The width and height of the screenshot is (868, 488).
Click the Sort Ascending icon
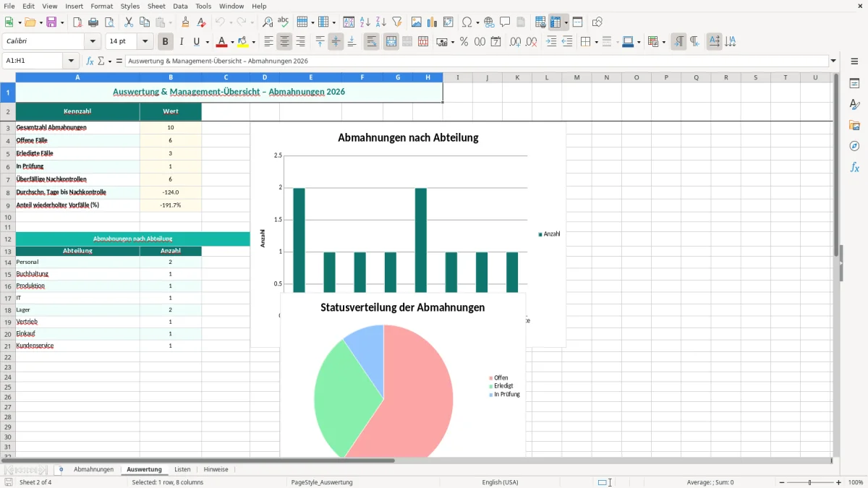[365, 22]
